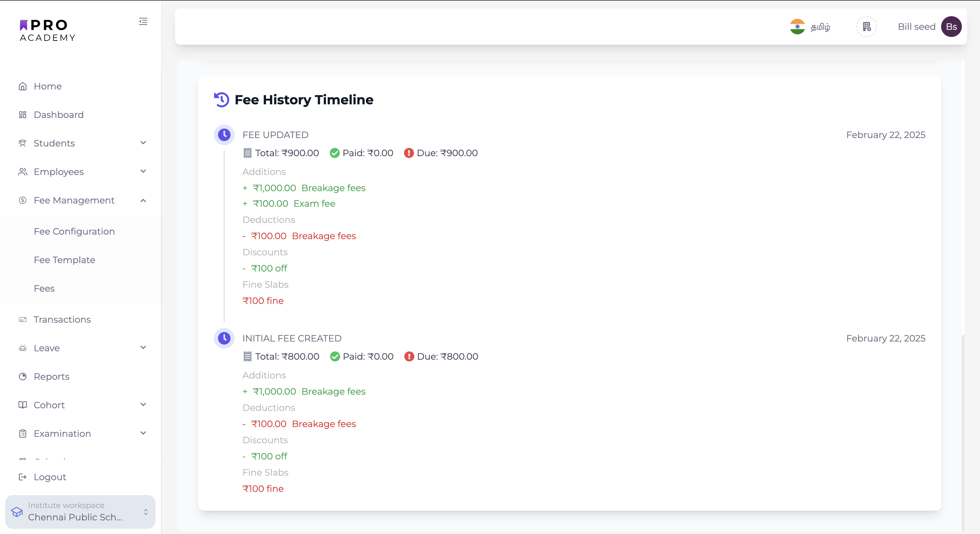The height and width of the screenshot is (534, 980).
Task: Click receipt icon beside Total ₹900.00
Action: (x=247, y=153)
